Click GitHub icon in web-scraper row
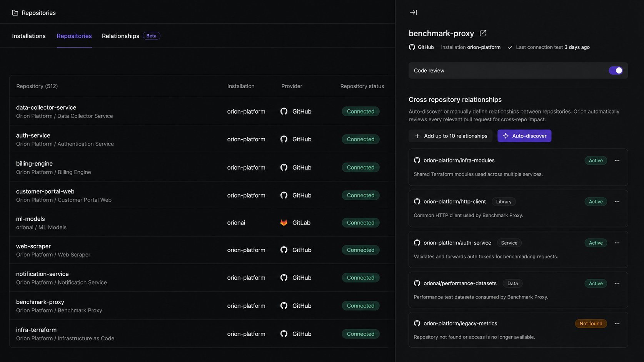 coord(284,250)
